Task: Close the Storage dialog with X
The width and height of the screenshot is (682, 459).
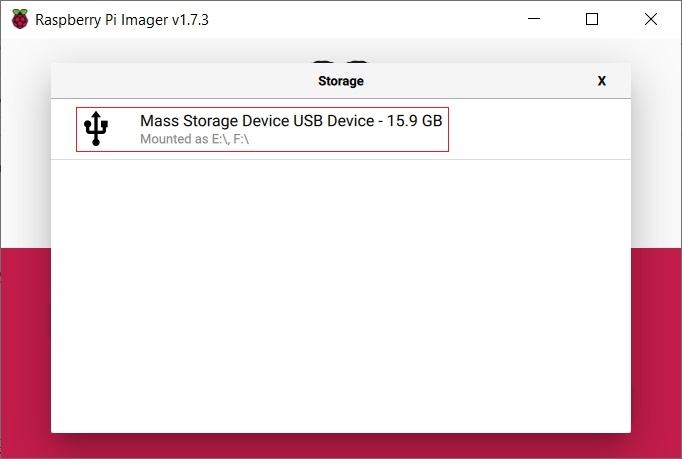Action: pos(601,81)
